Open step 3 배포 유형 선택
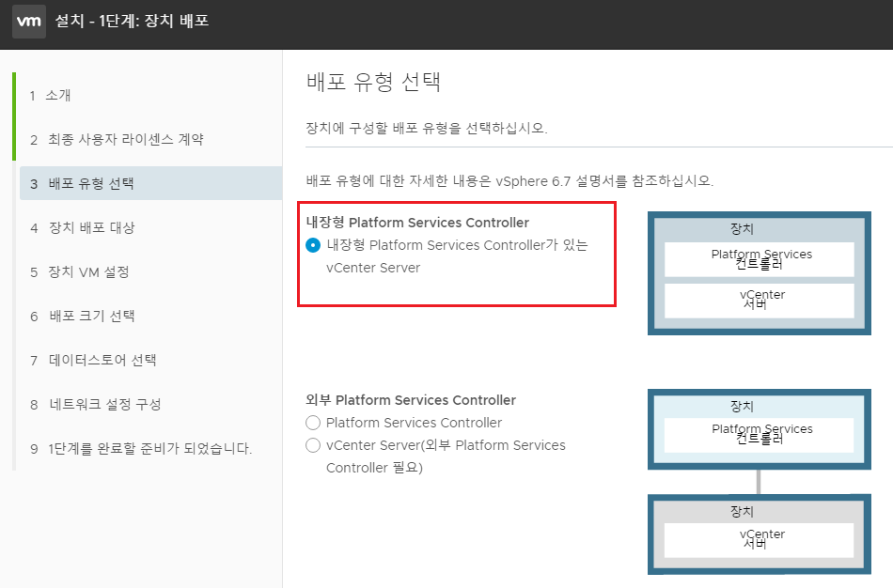The width and height of the screenshot is (893, 588). pyautogui.click(x=151, y=183)
